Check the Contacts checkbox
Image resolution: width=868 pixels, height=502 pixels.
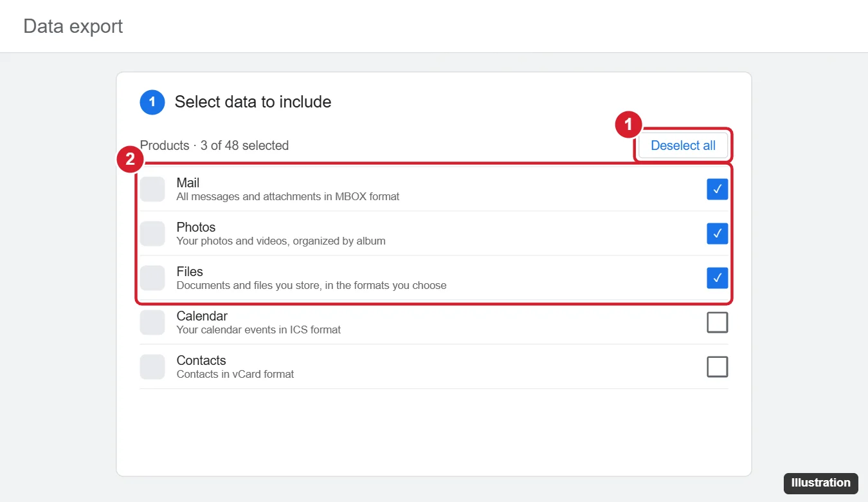(x=718, y=367)
